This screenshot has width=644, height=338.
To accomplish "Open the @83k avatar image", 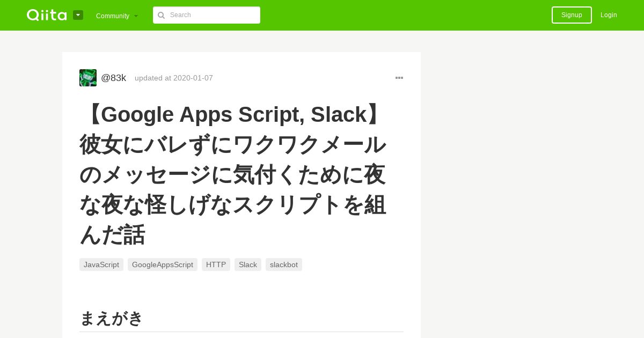I will coord(88,78).
